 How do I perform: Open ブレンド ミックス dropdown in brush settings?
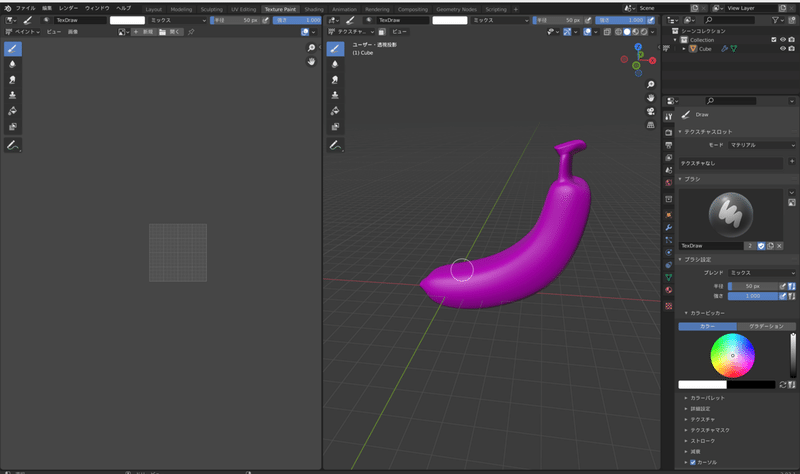point(762,273)
